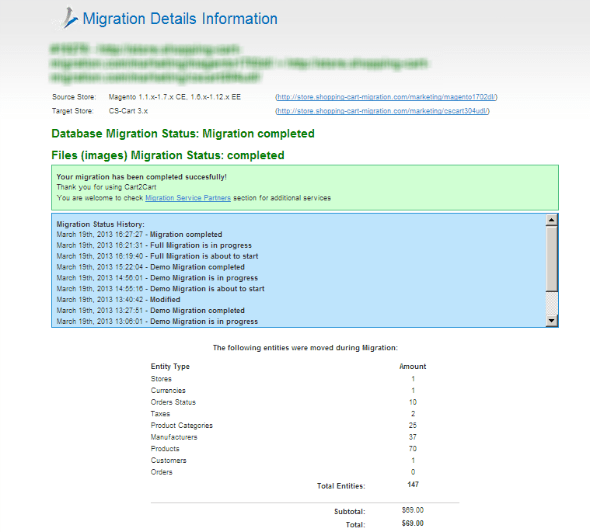Click the Cart2Cart logo icon
The height and width of the screenshot is (532, 590).
(x=70, y=17)
